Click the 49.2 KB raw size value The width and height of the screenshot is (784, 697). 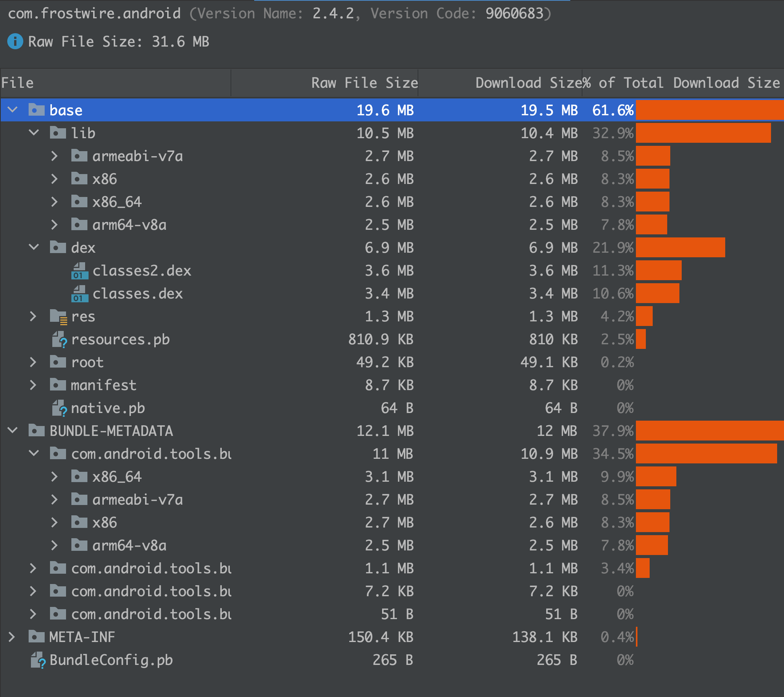(385, 362)
